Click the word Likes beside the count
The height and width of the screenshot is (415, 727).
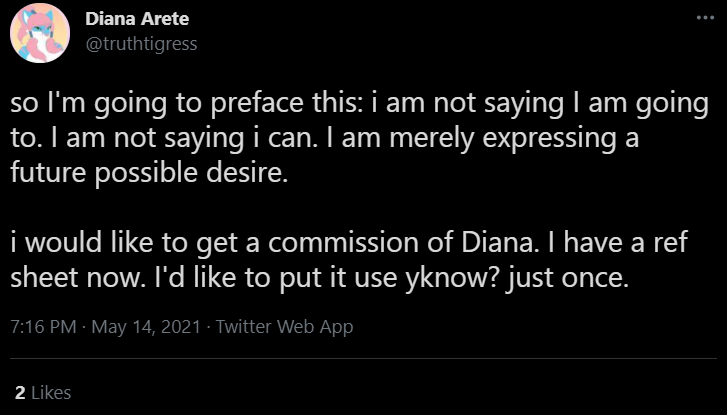[51, 393]
